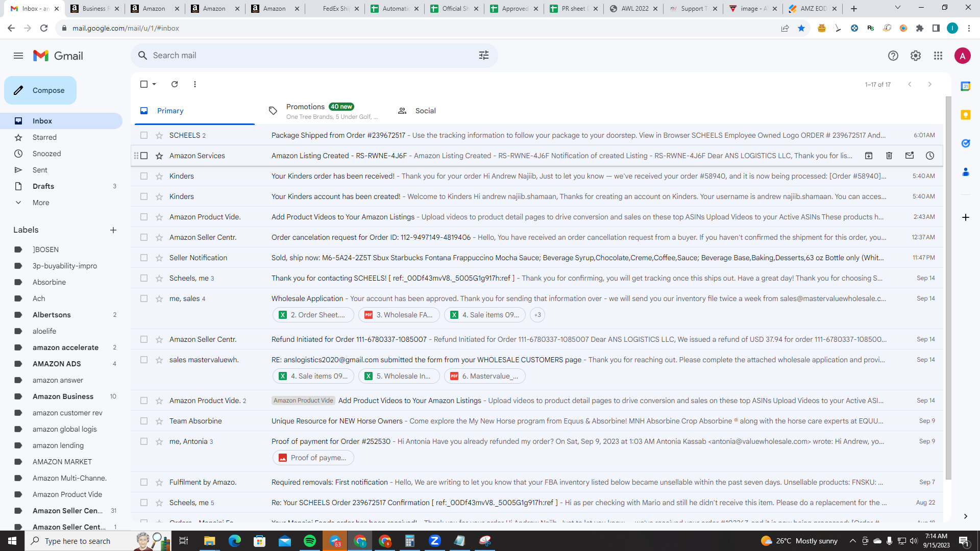Screen dimensions: 980x551
Task: Open the Google Account avatar
Action: pos(963,56)
